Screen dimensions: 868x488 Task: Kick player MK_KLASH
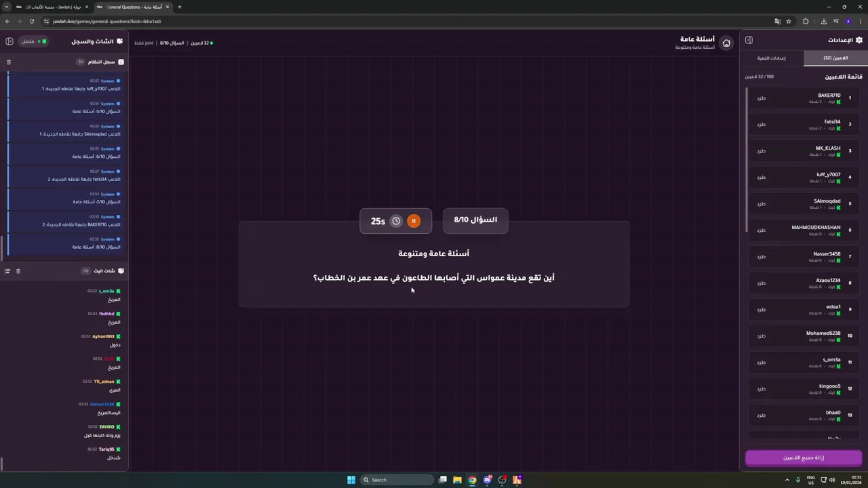(x=761, y=151)
